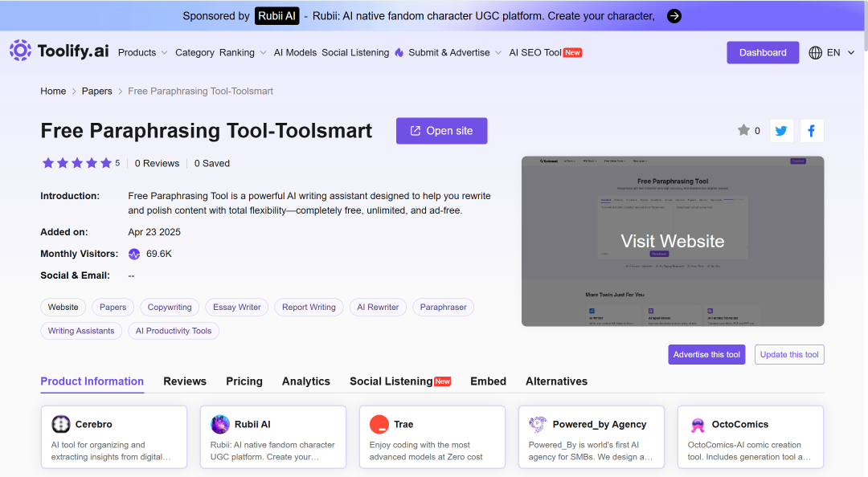Screen dimensions: 868x477
Task: Click Update this tool button
Action: pos(789,355)
